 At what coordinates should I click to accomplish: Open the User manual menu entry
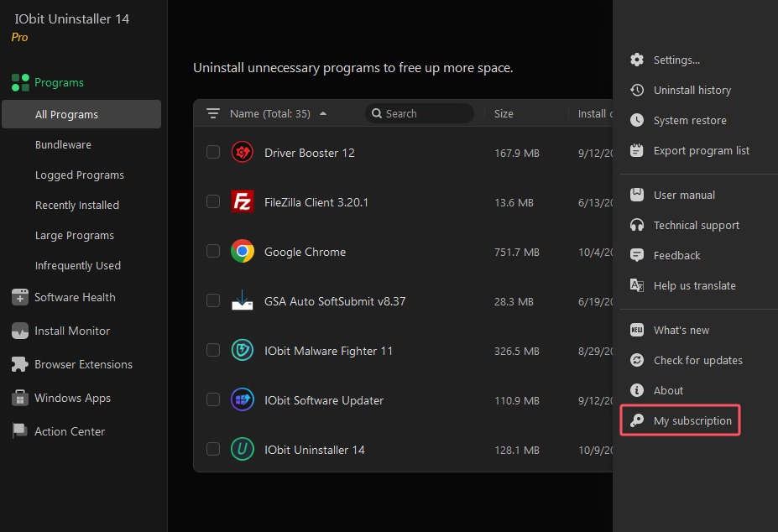[684, 195]
